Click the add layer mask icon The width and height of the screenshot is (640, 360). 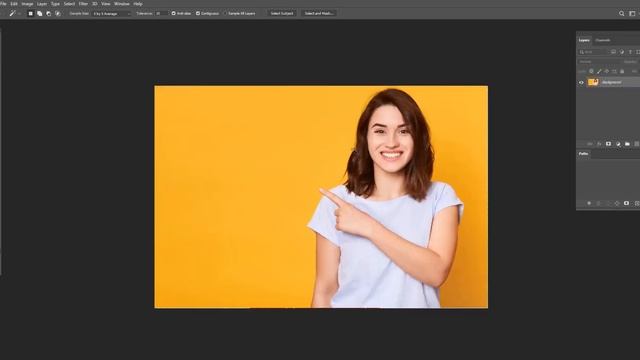click(x=608, y=144)
